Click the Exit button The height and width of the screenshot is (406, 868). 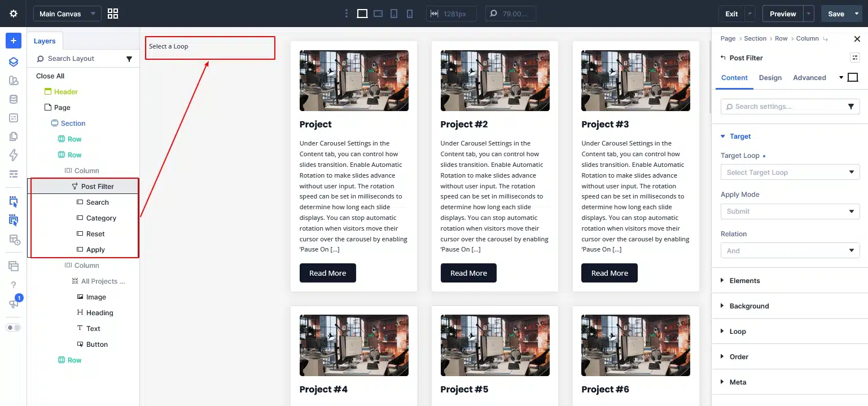click(731, 14)
